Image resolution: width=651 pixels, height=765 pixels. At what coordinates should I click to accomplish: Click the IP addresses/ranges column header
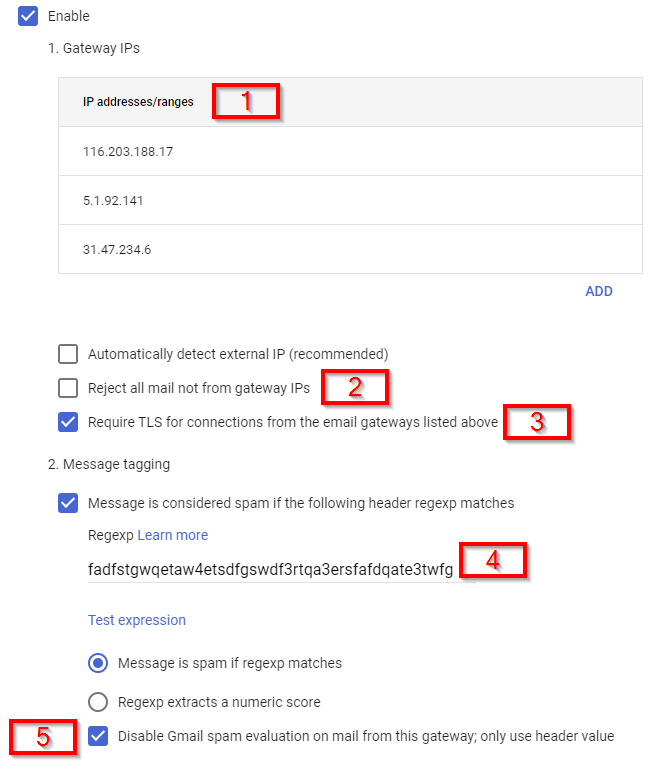pos(138,102)
